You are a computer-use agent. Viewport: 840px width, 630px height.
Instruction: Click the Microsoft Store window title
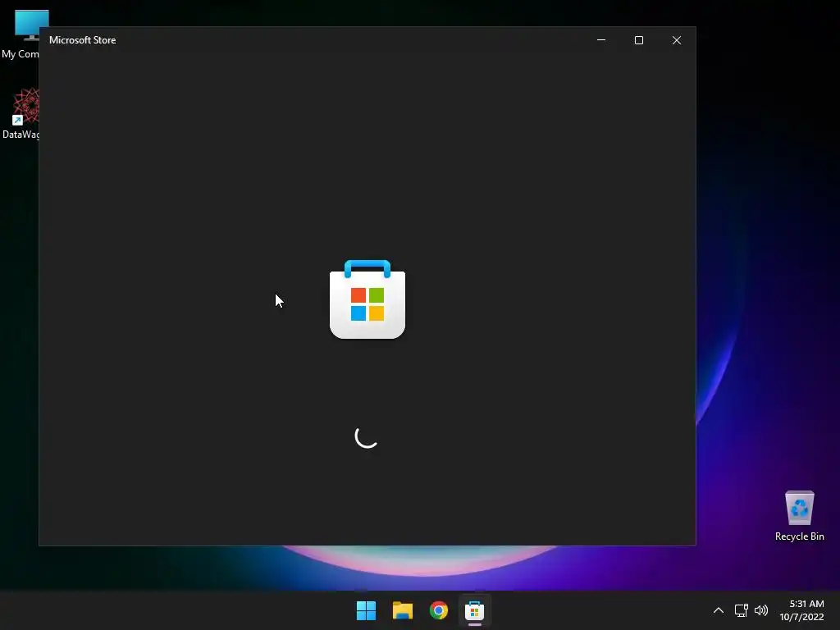83,40
